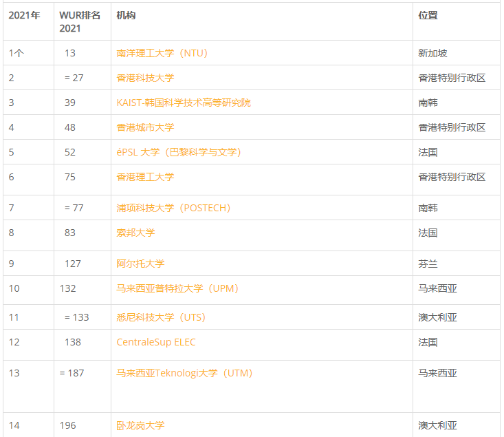Open the 南洋理工大学（NTU）link
This screenshot has height=437, width=504.
[x=162, y=53]
